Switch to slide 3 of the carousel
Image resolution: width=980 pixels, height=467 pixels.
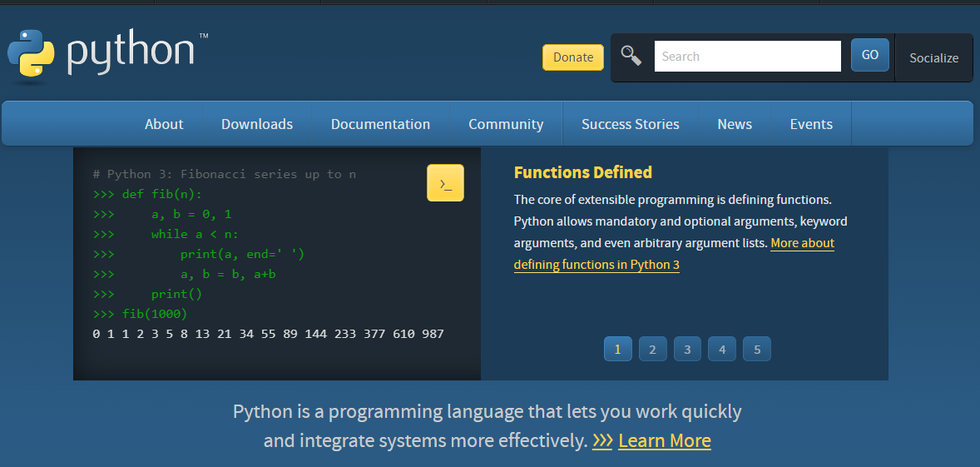point(687,349)
